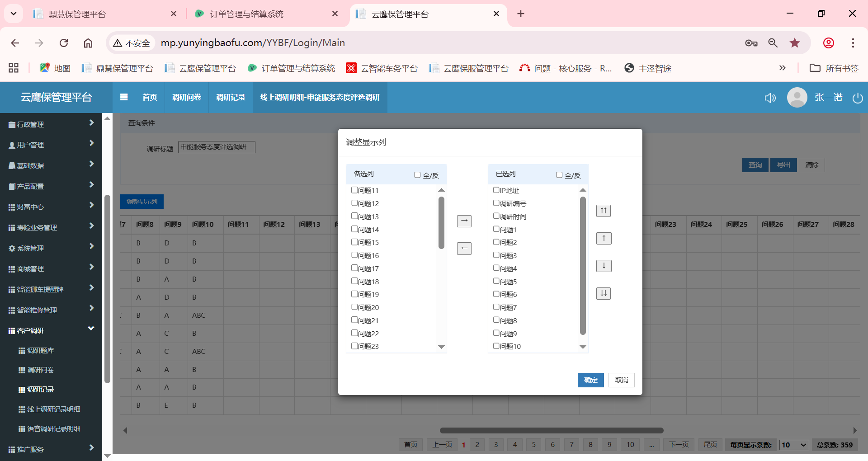Open 线上调研记录明细 in sidebar
Viewport: 868px width, 461px height.
(x=53, y=409)
